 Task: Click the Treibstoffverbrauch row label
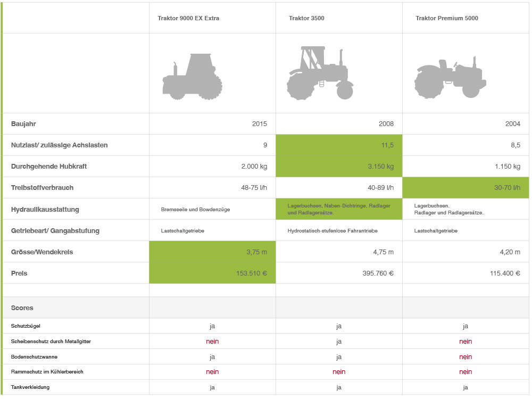point(42,188)
